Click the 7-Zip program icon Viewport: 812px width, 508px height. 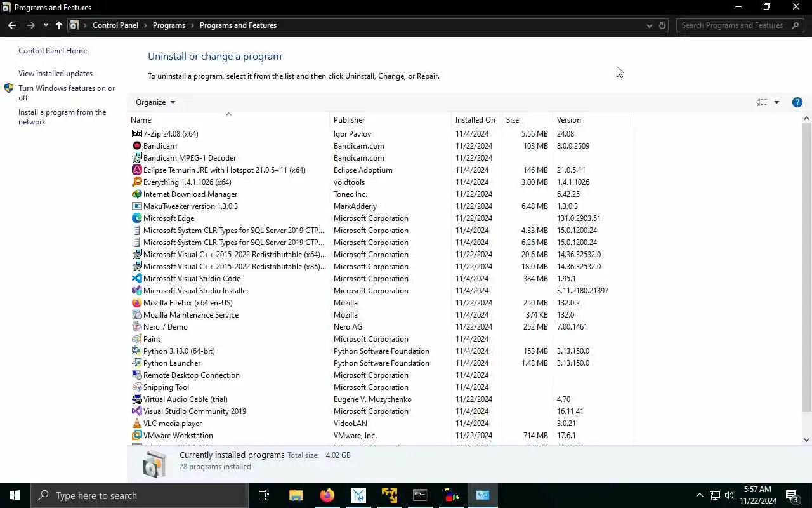[x=136, y=134]
